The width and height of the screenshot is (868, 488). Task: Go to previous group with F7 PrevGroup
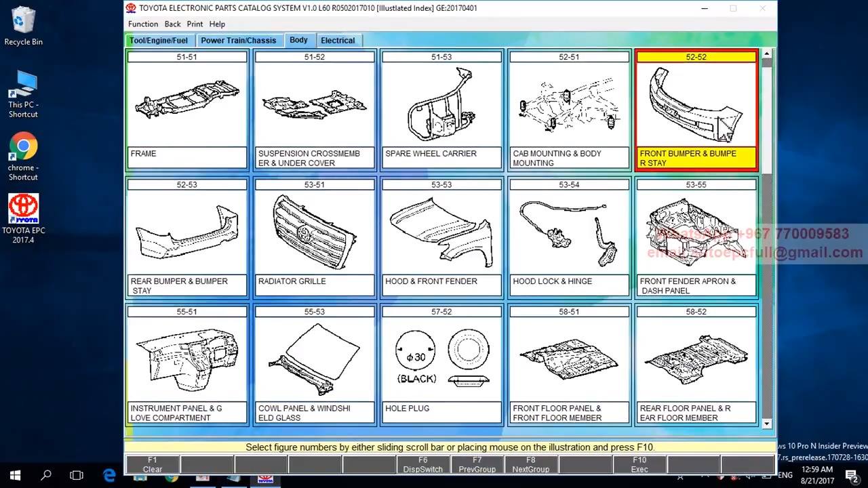click(477, 464)
